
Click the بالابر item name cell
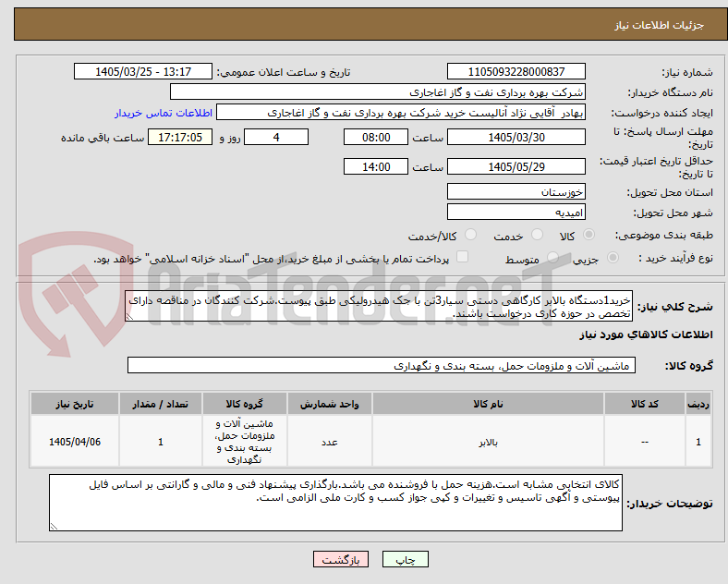pos(488,442)
